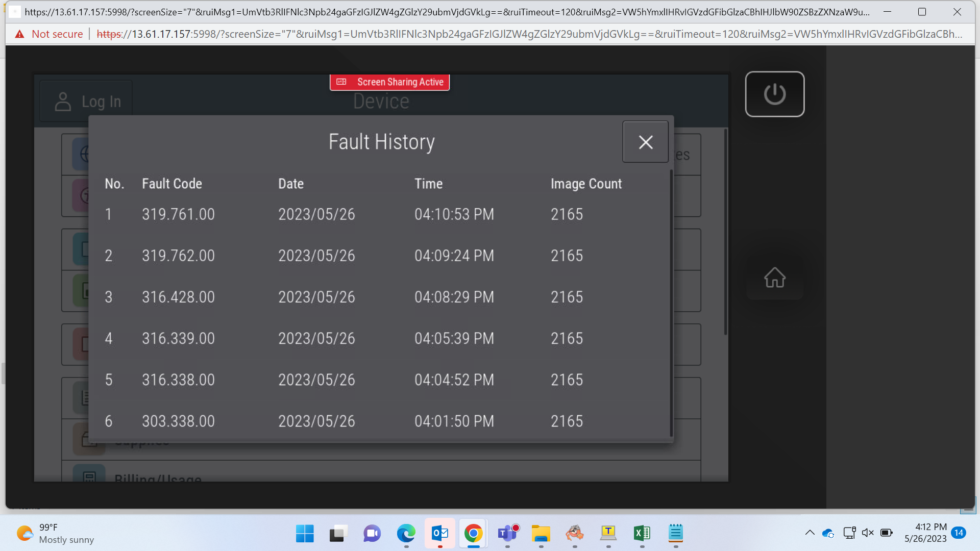Screen dimensions: 980x551
Task: Click the muted speaker volume icon
Action: (868, 533)
